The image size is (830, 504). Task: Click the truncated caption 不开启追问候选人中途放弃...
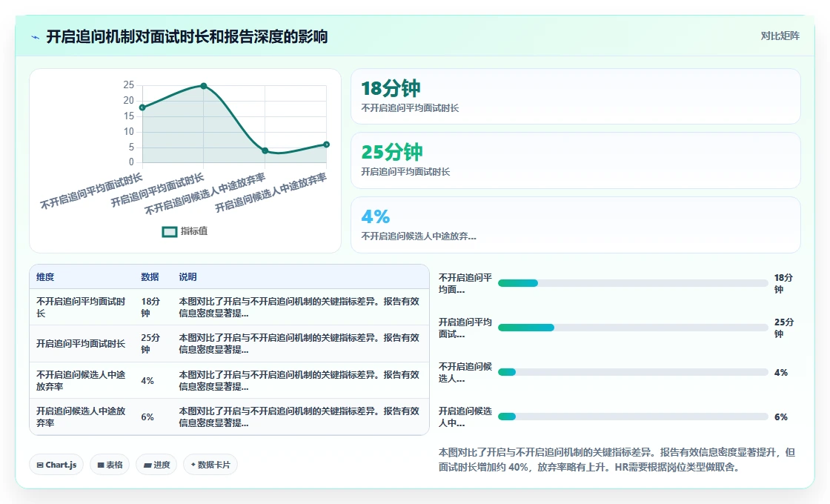(419, 236)
